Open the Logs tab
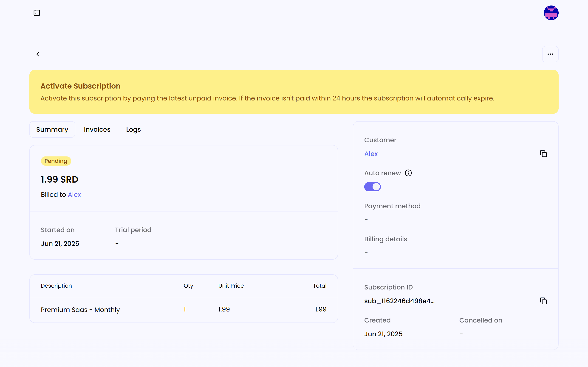This screenshot has width=588, height=367. [133, 129]
